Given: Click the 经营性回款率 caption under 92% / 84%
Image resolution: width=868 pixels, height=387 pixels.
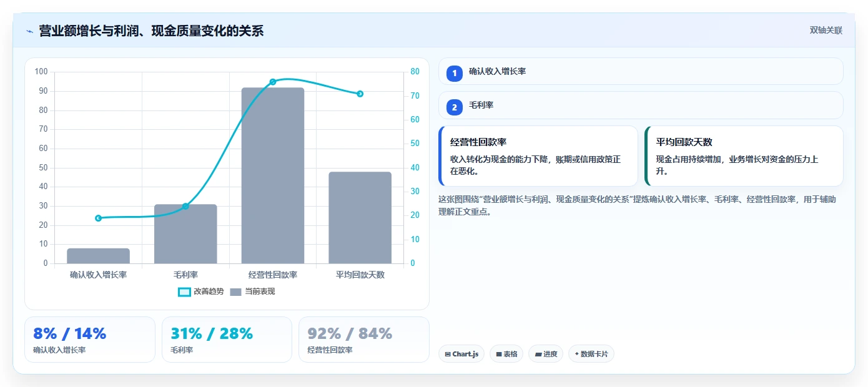Looking at the screenshot, I should point(330,350).
